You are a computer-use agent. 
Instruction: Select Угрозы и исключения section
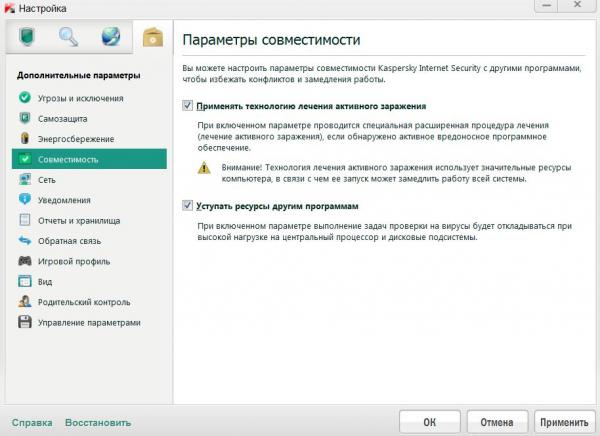(x=89, y=98)
